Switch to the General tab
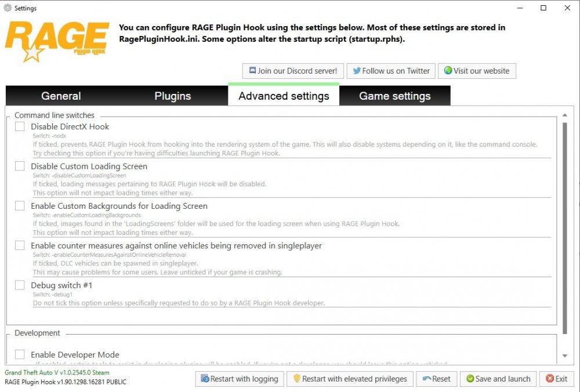The width and height of the screenshot is (580, 392). click(61, 96)
